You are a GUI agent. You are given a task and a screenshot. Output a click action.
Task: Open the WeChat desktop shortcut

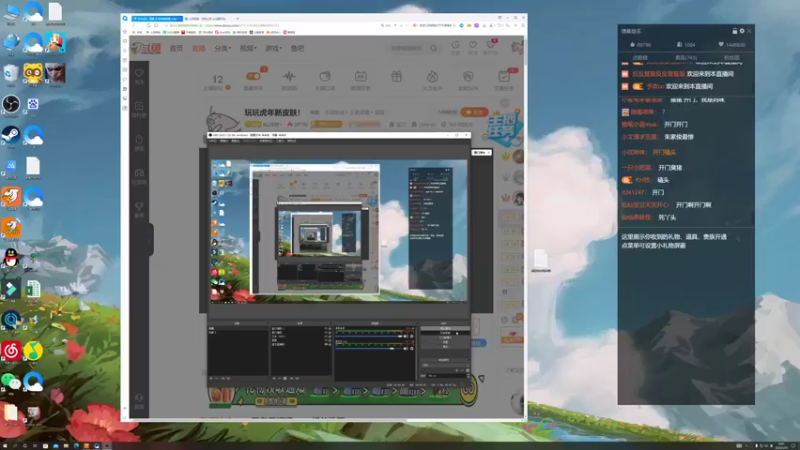(x=11, y=381)
